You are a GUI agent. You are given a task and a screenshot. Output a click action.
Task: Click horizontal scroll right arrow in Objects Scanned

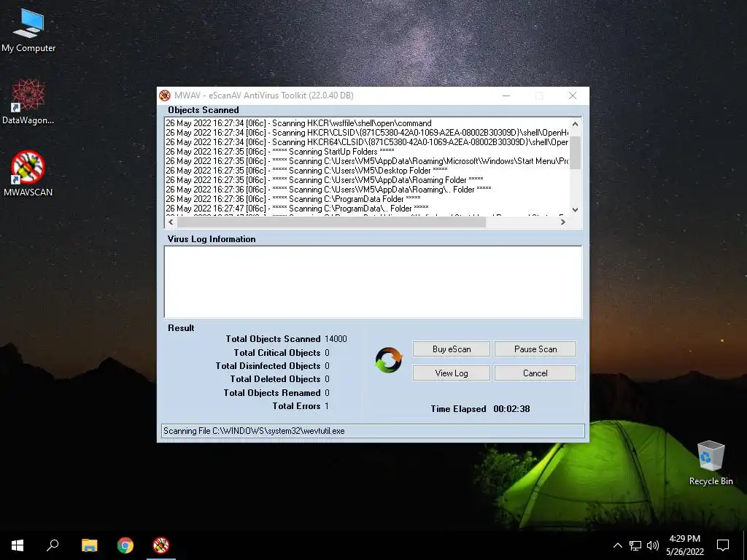[x=563, y=222]
